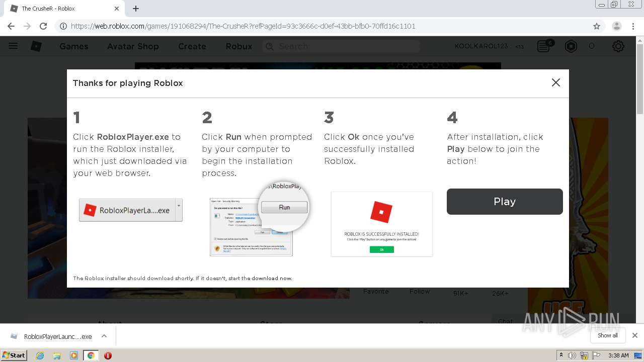Click the RobloxPlayerLa....exe illustration
644x362 pixels.
[131, 210]
